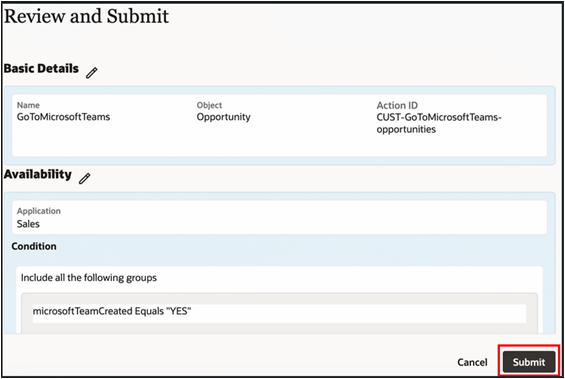Open Availability editing with pencil icon
This screenshot has width=565, height=379.
coord(85,178)
